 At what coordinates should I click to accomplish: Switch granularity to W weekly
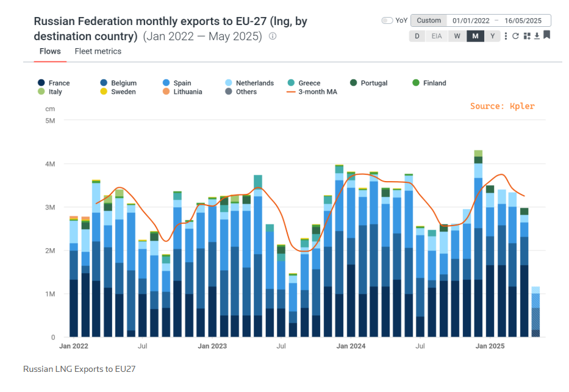point(457,36)
